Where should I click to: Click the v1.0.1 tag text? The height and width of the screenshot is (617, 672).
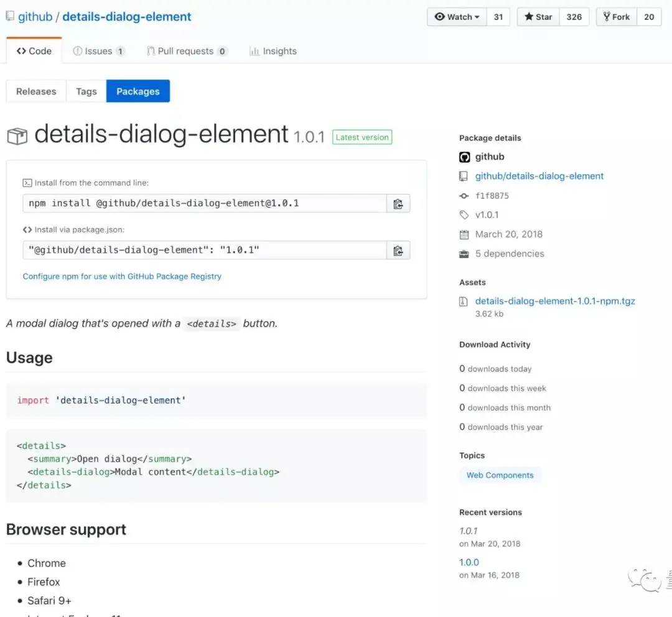pos(487,215)
